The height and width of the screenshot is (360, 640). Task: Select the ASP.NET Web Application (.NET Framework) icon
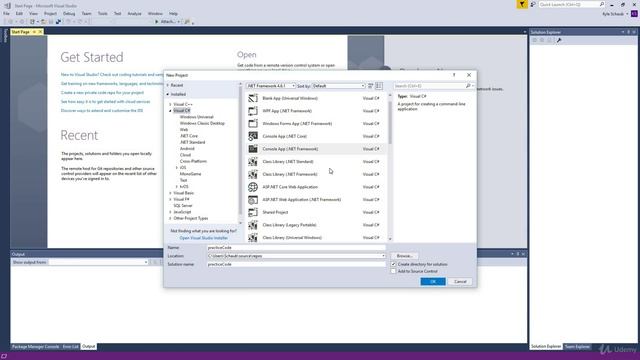pos(253,200)
